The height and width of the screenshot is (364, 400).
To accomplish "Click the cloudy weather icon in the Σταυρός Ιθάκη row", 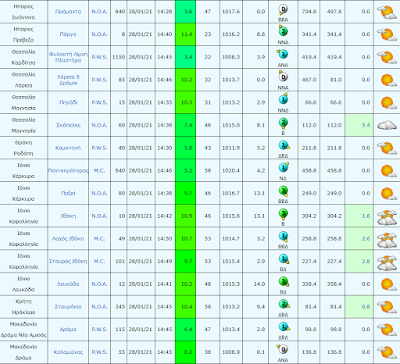I will [387, 263].
